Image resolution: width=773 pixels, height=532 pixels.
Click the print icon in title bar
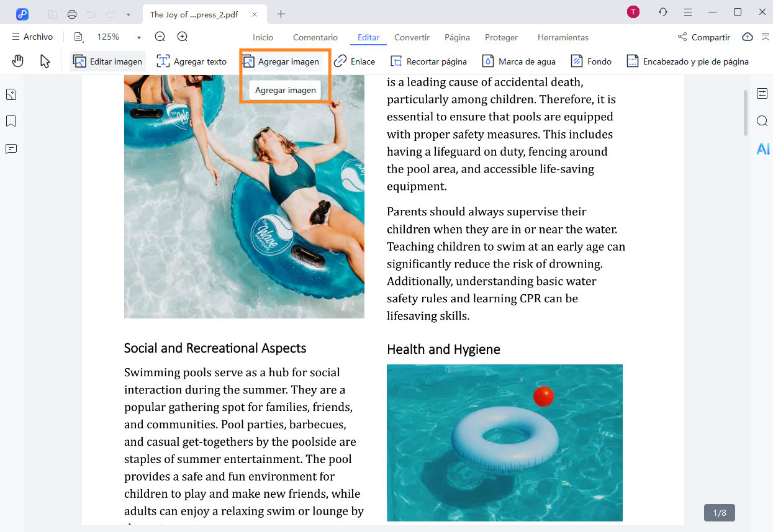point(72,14)
